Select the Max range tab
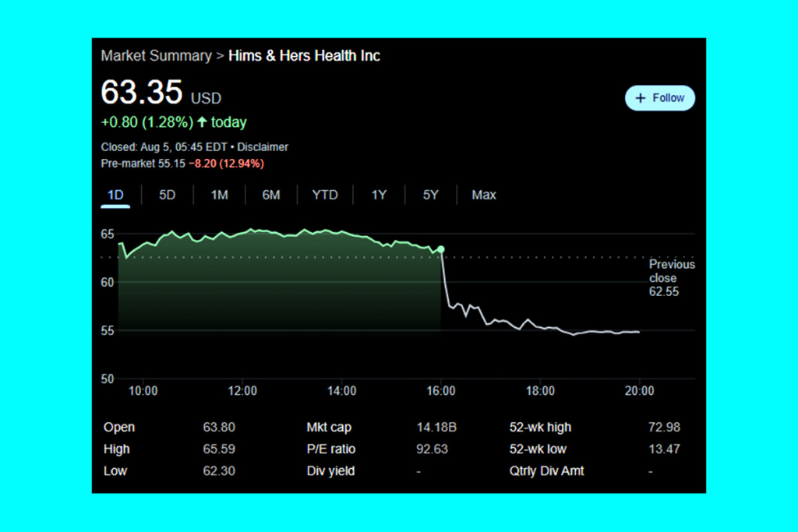Viewport: 798px width, 532px height. click(484, 195)
